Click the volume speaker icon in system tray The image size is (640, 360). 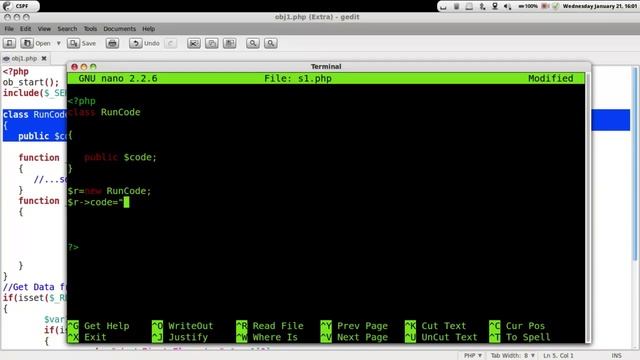507,6
